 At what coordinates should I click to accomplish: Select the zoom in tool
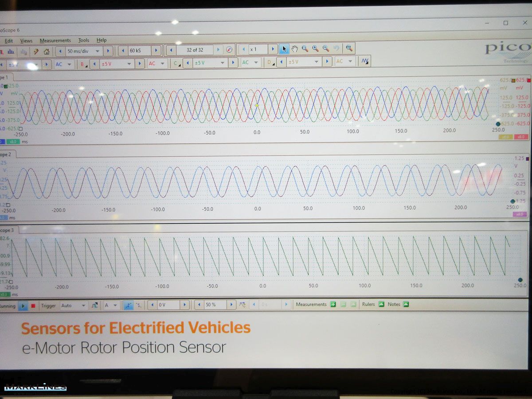click(x=315, y=48)
